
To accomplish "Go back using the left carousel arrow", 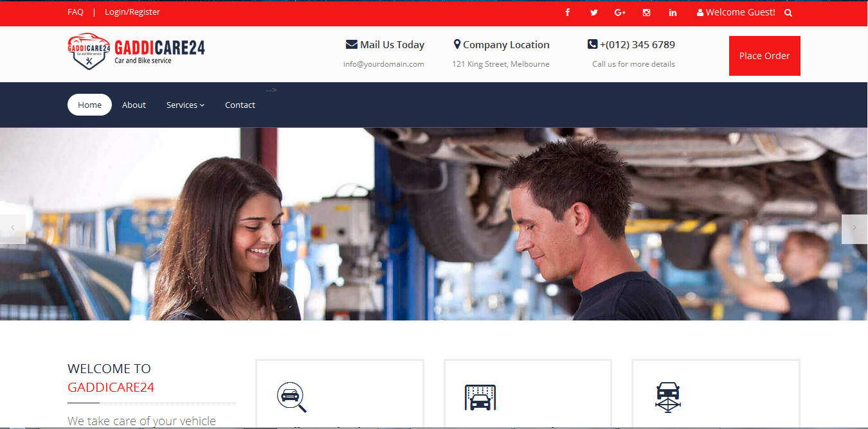I will [x=12, y=229].
